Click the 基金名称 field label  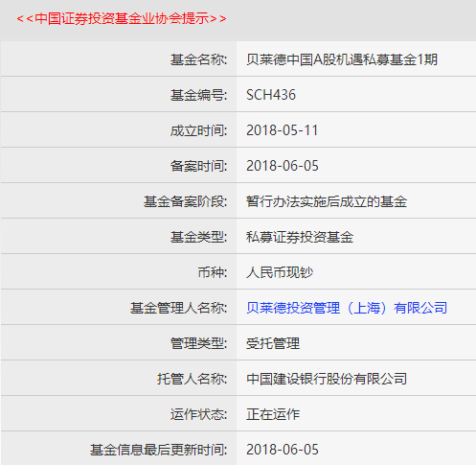click(198, 59)
